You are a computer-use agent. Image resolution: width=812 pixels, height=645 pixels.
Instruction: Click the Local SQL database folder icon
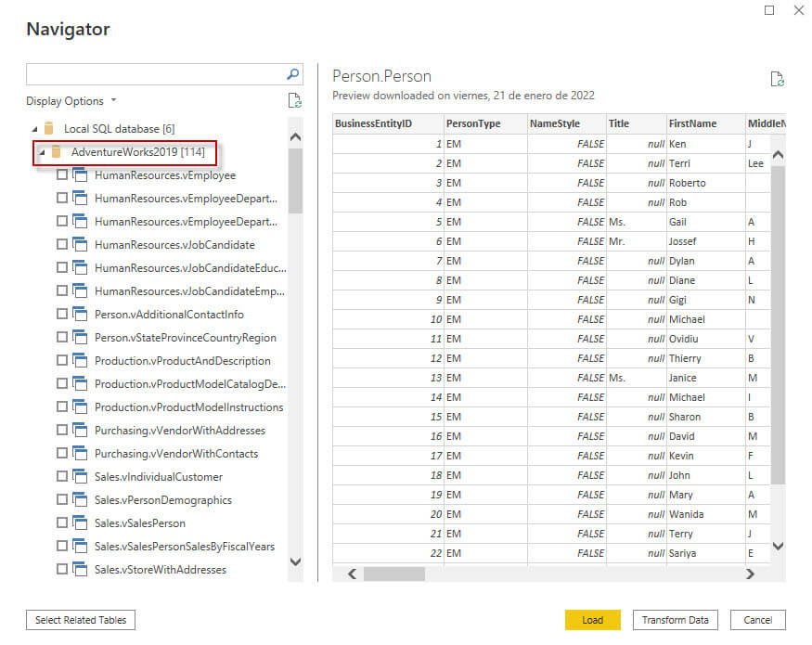49,129
